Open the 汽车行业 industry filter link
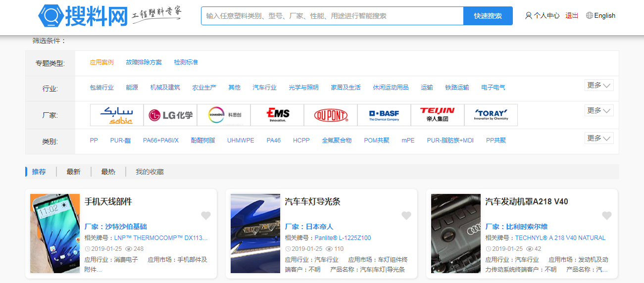The image size is (644, 283). (264, 88)
